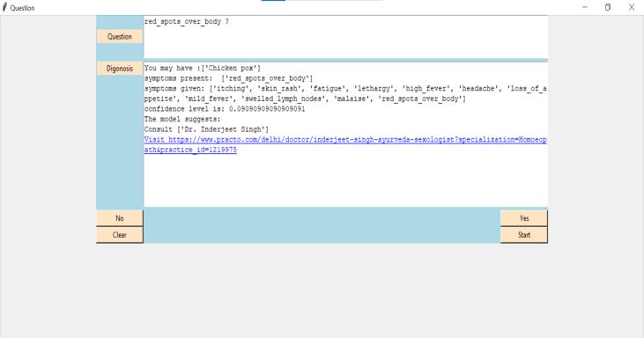The width and height of the screenshot is (644, 338).
Task: Select the 'You may have :['Chicken pox']' line
Action: pos(203,68)
